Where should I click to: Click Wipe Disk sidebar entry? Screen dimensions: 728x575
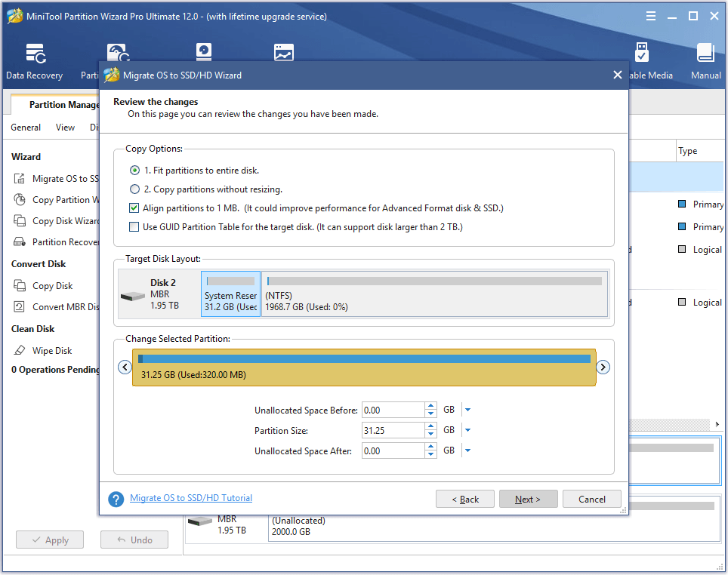click(x=43, y=350)
